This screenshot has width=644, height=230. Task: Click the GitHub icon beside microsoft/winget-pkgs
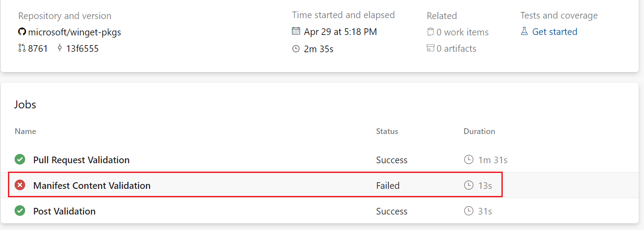pos(22,32)
